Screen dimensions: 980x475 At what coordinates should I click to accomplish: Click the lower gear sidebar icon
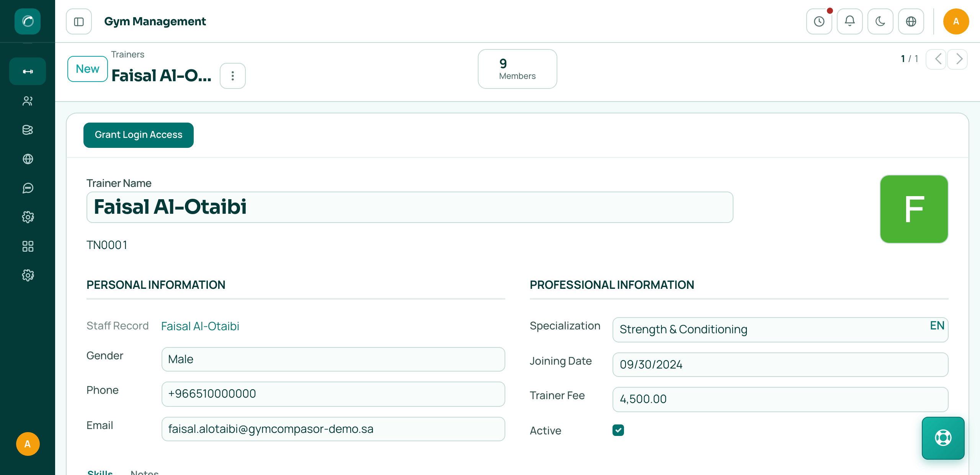[28, 275]
